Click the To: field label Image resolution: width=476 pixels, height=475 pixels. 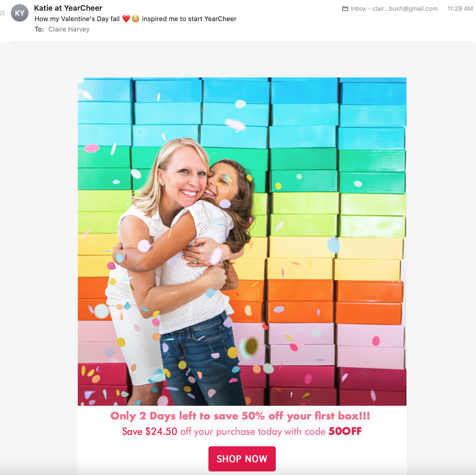[x=39, y=29]
